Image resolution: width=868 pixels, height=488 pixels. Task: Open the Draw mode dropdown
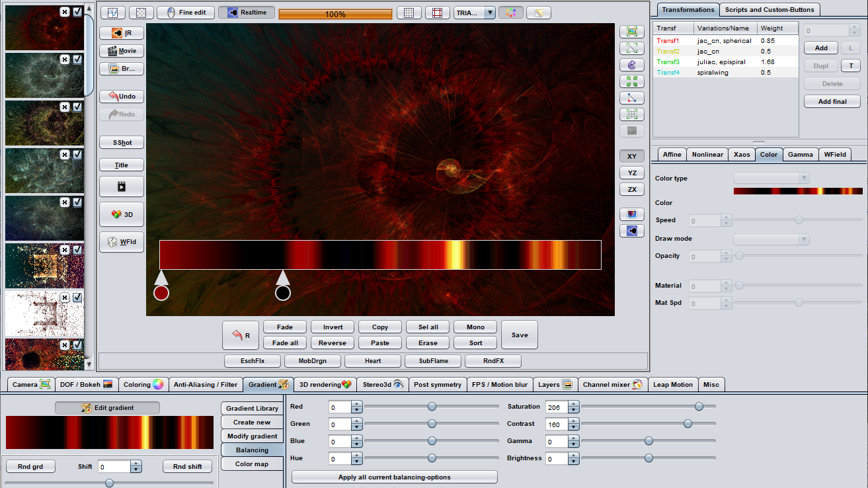pos(771,239)
